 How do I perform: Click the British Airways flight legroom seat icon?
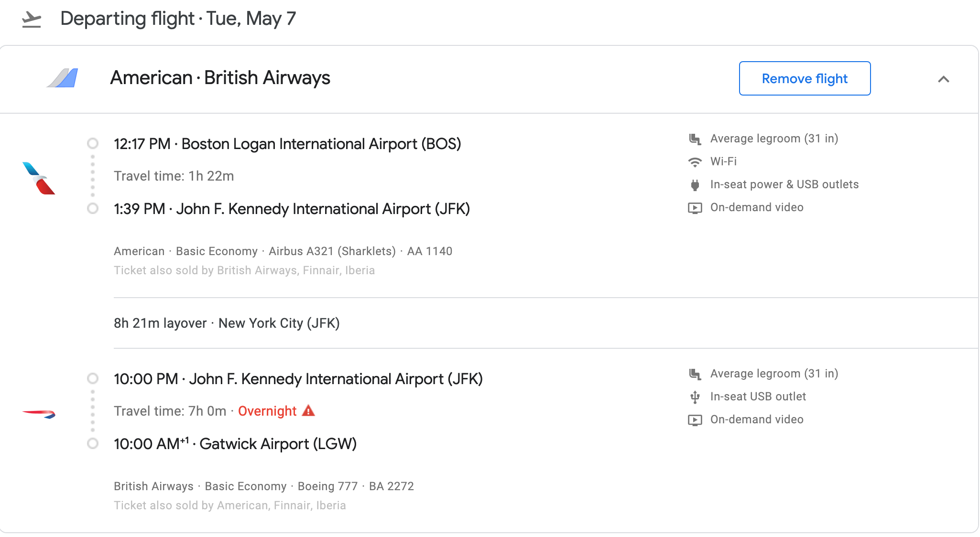695,374
